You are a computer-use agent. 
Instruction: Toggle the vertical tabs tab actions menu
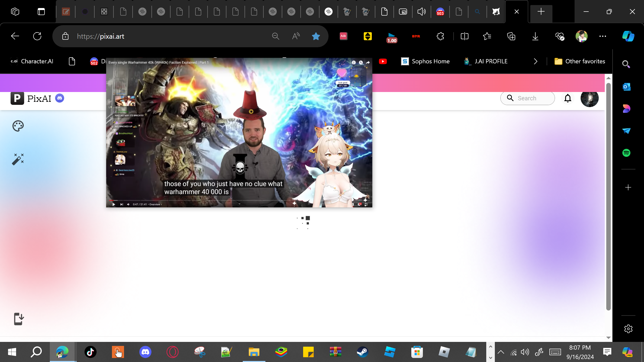(x=41, y=12)
